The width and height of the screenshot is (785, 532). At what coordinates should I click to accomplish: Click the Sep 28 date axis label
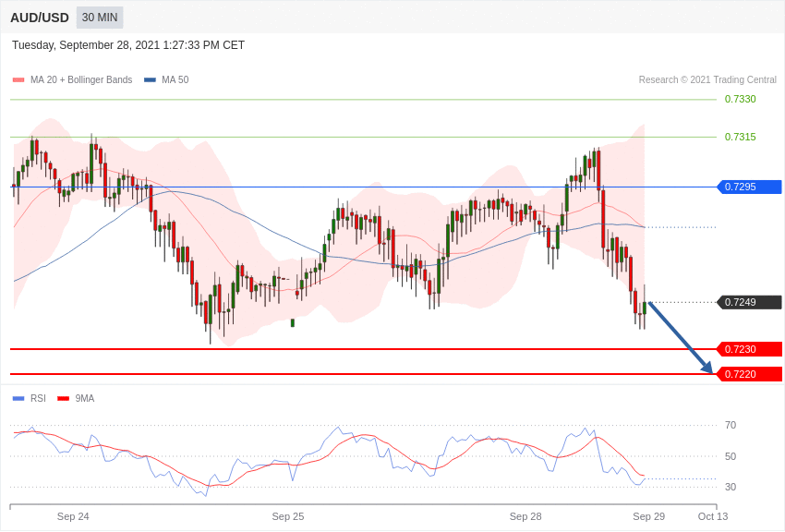pos(525,516)
